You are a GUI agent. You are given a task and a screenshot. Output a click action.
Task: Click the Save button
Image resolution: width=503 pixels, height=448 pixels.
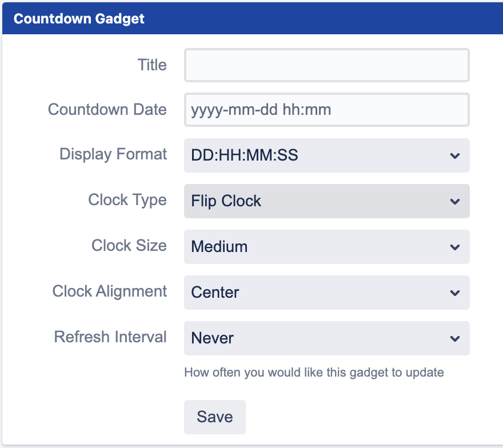click(215, 417)
